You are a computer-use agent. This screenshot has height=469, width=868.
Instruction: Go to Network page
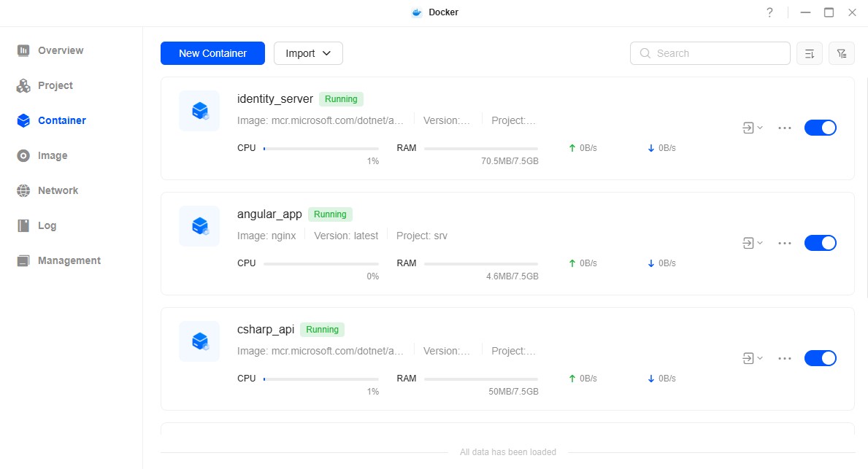tap(58, 191)
